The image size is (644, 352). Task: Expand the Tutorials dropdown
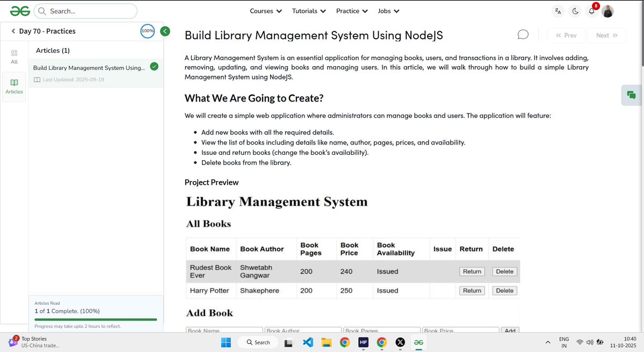coord(309,11)
